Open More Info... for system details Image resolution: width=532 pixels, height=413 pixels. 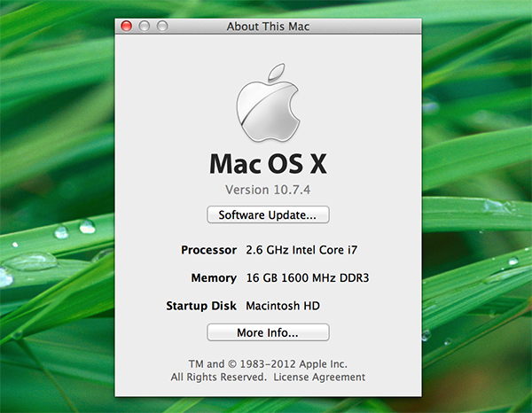click(268, 332)
